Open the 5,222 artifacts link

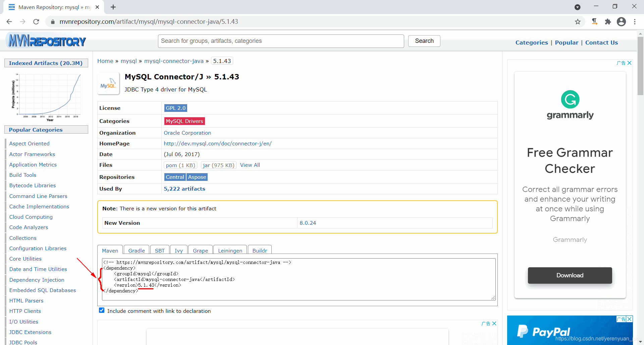click(184, 189)
